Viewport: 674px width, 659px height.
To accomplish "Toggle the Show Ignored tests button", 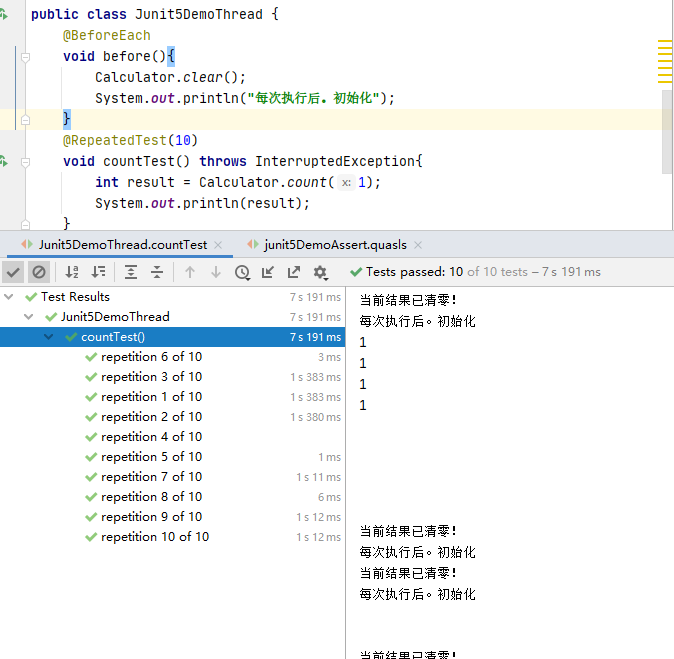I will pyautogui.click(x=39, y=272).
